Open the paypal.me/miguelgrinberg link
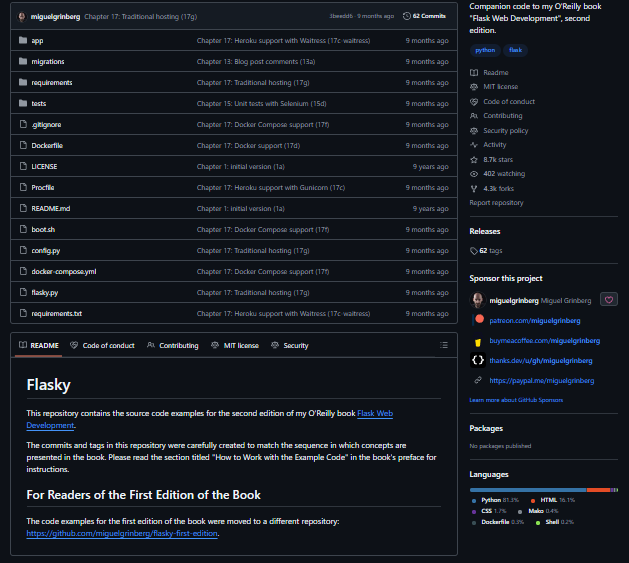Image resolution: width=629 pixels, height=563 pixels. 542,381
